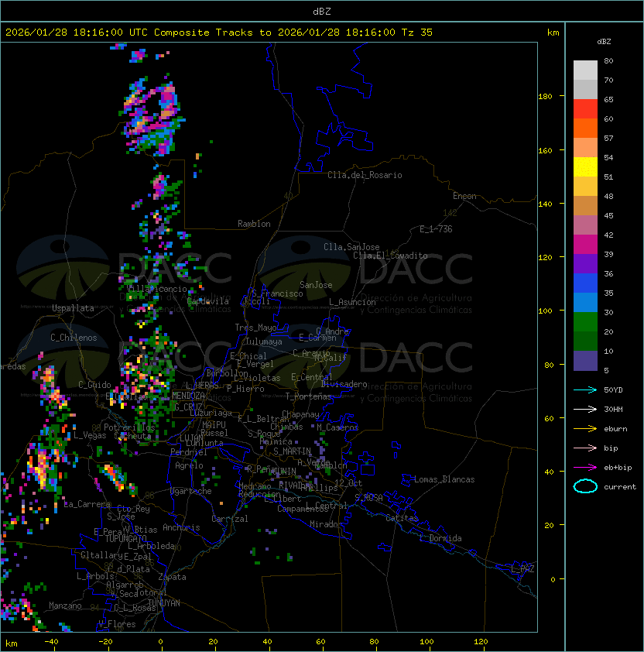The width and height of the screenshot is (644, 652).
Task: Pick the bright yellow swatch between 54 and 51 dBZ
Action: (585, 167)
